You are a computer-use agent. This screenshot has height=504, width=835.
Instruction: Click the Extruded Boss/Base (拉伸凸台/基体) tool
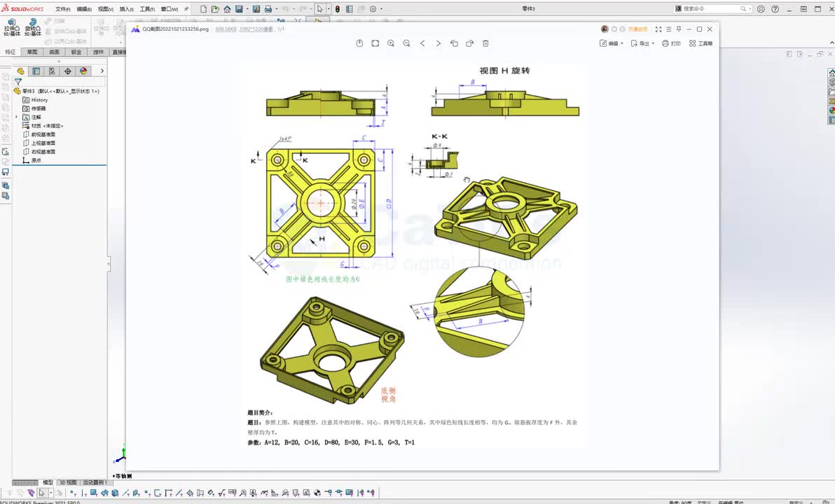pyautogui.click(x=12, y=27)
